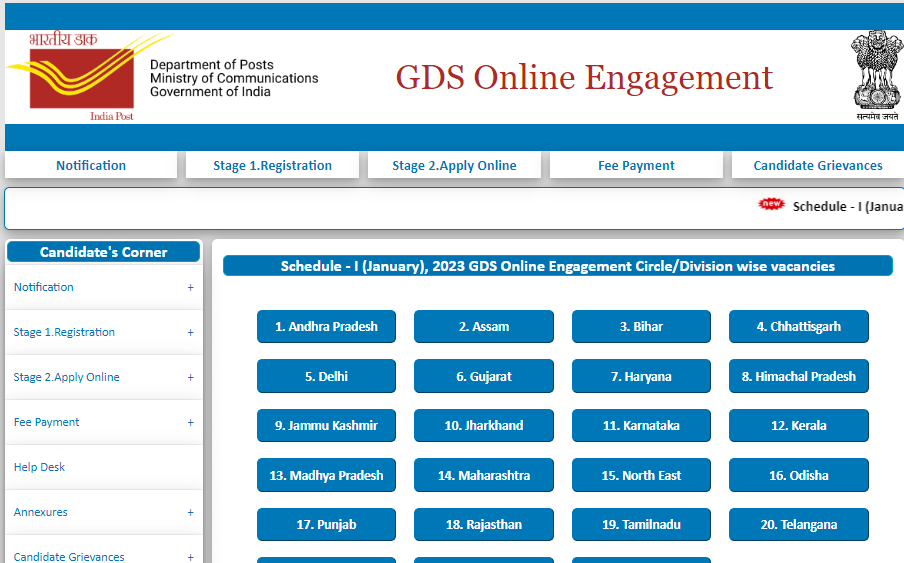Click the national emblem of India image
The width and height of the screenshot is (904, 563).
click(876, 75)
